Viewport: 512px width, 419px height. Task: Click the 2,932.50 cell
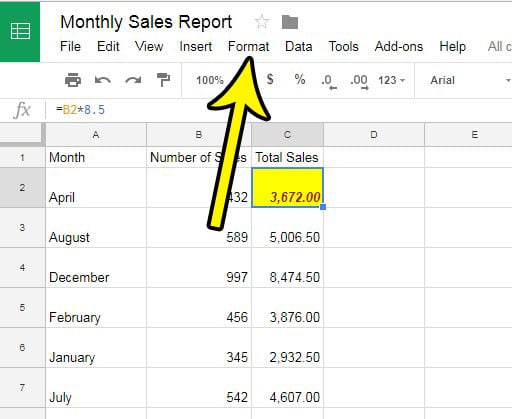287,347
